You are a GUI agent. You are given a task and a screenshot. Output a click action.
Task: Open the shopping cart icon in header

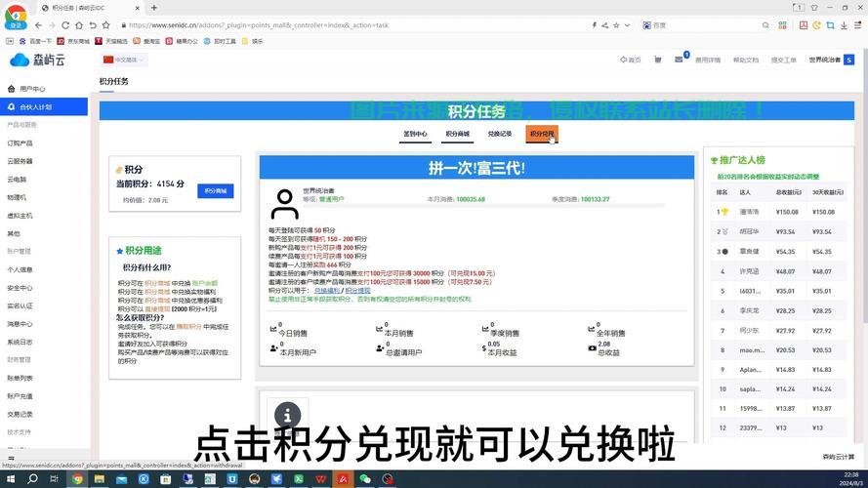click(x=658, y=60)
